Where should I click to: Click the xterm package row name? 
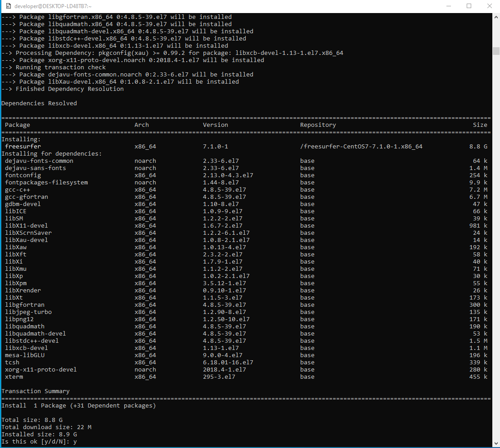[x=14, y=377]
